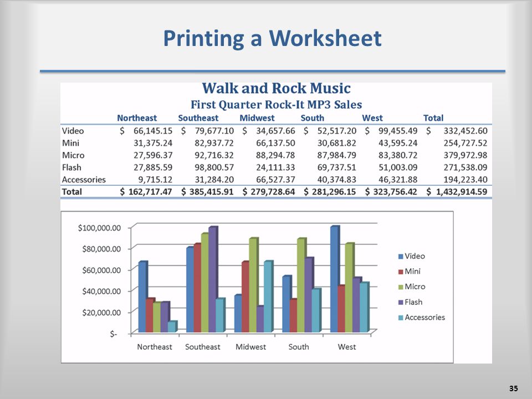Viewport: 532px width, 399px height.
Task: Click the green Micro legend swatch
Action: [x=401, y=287]
